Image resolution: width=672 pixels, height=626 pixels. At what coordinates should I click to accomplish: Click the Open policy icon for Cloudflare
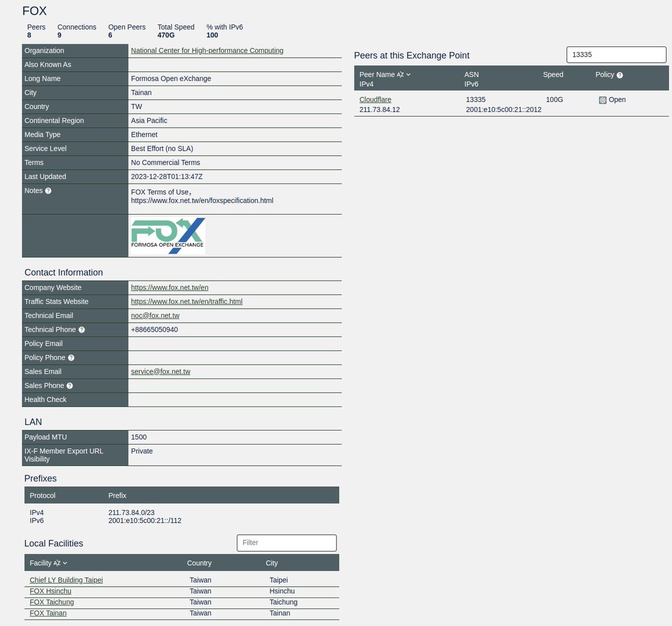pyautogui.click(x=603, y=100)
